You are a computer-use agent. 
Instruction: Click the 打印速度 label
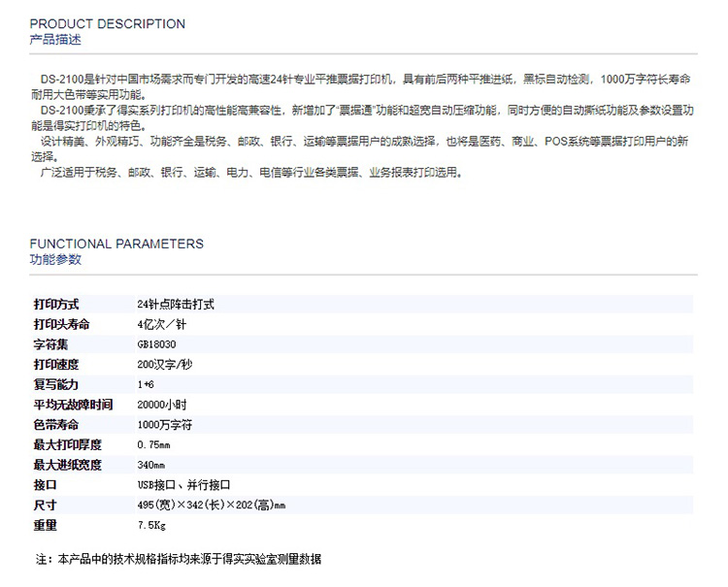56,364
